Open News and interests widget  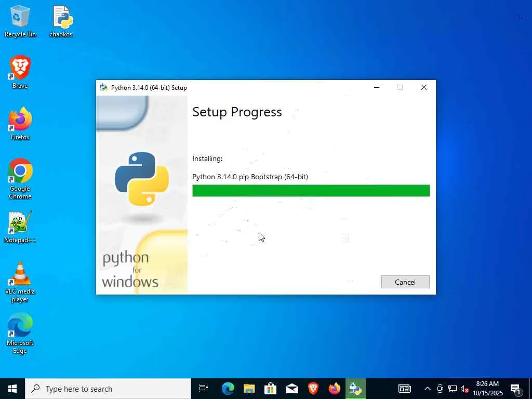click(x=404, y=389)
